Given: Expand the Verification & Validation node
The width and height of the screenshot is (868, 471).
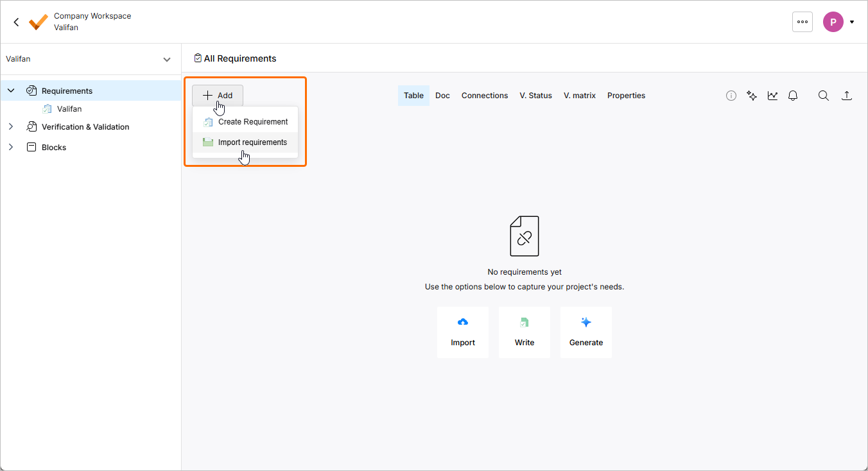Looking at the screenshot, I should (x=11, y=127).
